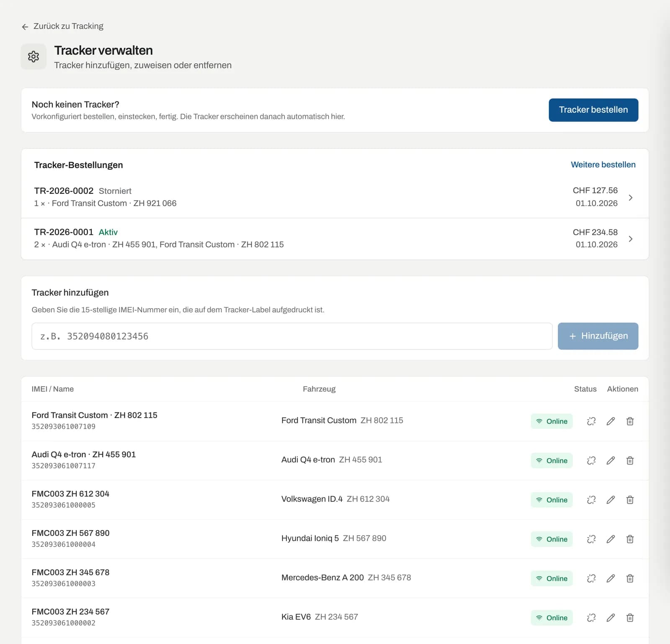Click the IMEI / Name column header
The height and width of the screenshot is (644, 670).
coord(53,389)
